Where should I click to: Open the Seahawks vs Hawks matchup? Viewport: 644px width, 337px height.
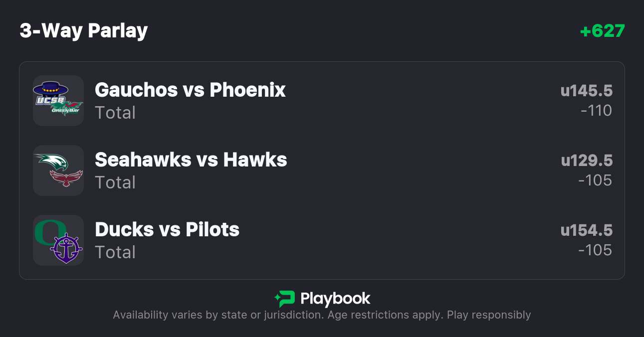[191, 160]
